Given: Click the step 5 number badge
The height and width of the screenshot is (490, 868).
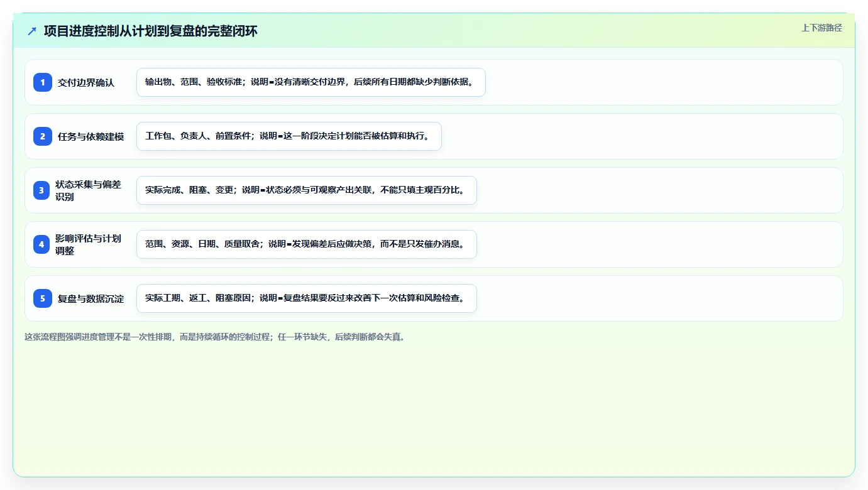Looking at the screenshot, I should tap(43, 298).
